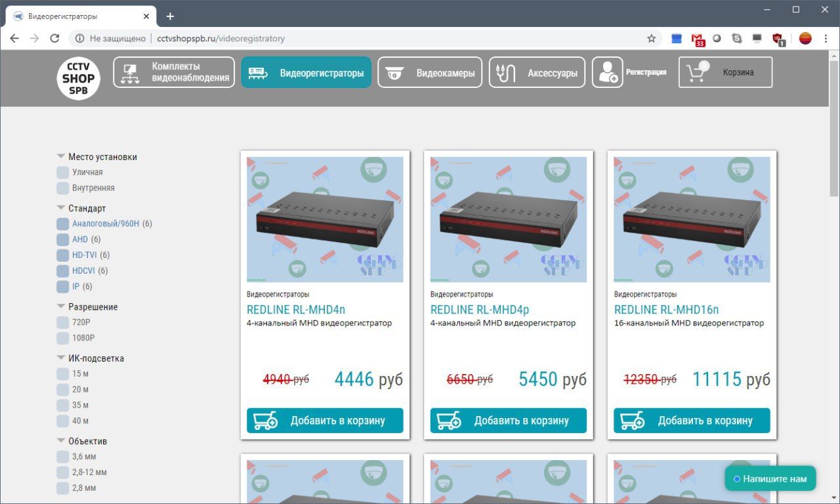Click cart icon on RL-MHD4p add button

point(449,421)
